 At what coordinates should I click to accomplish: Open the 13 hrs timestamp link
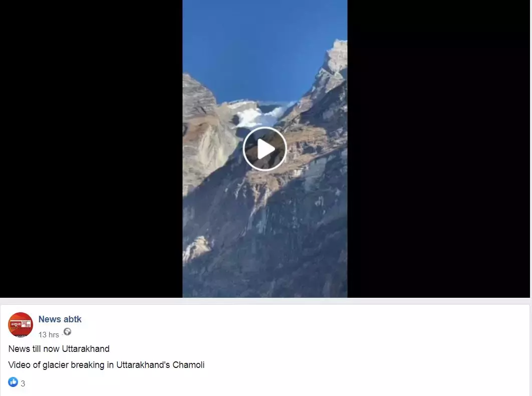point(49,334)
